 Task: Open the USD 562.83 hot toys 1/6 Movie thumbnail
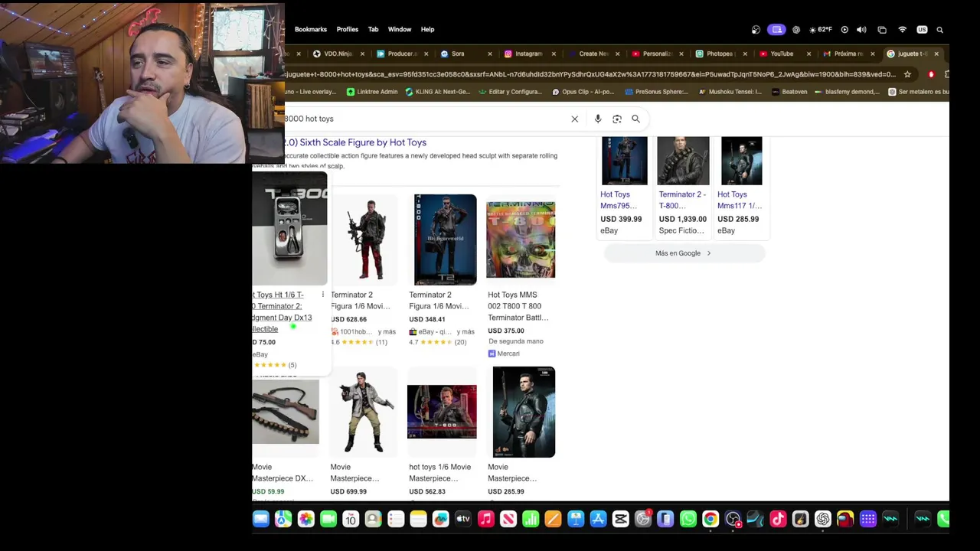[x=442, y=412]
